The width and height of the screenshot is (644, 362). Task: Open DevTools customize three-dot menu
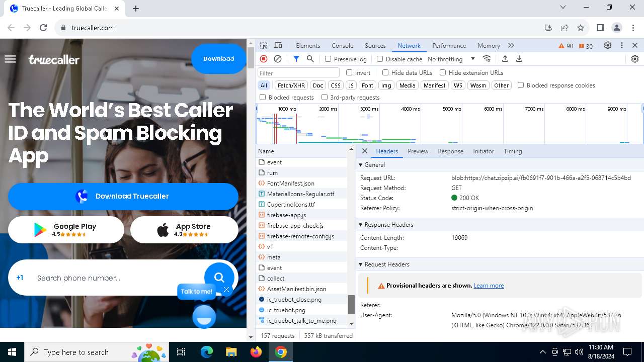[622, 45]
